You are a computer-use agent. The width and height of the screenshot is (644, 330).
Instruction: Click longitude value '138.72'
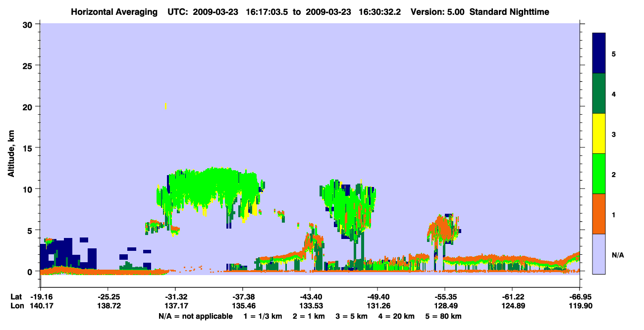point(108,306)
